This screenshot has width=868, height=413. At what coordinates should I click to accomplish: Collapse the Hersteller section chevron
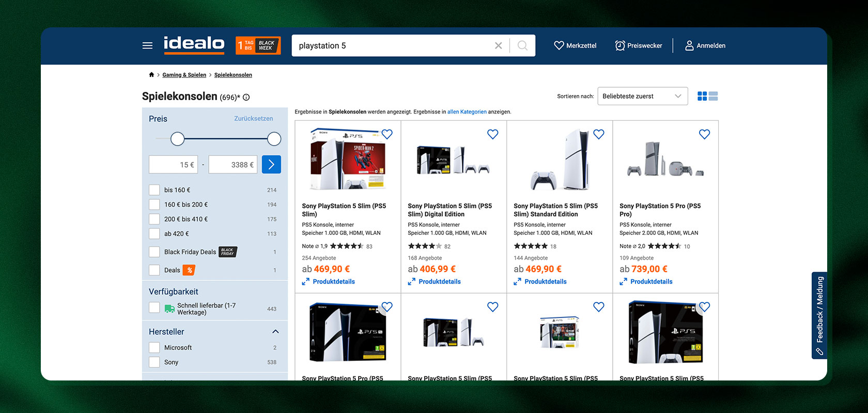pyautogui.click(x=275, y=331)
